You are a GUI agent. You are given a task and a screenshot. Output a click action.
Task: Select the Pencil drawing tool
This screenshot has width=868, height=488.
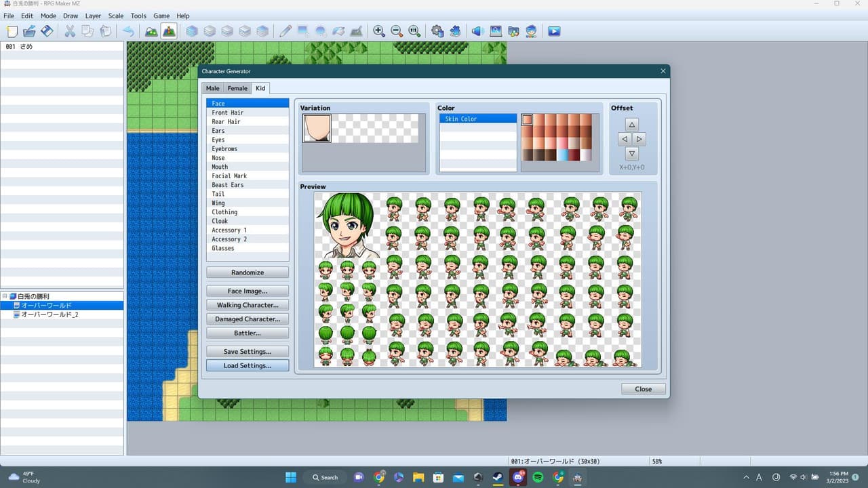pos(285,31)
